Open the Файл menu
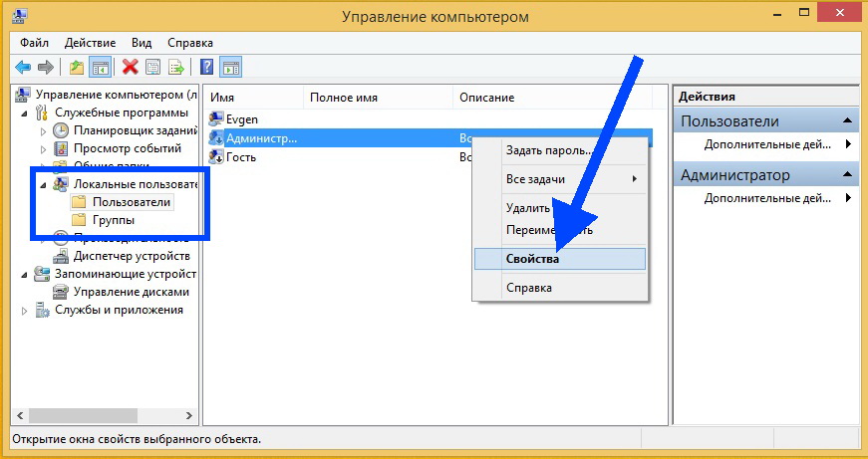Image resolution: width=868 pixels, height=459 pixels. click(34, 43)
